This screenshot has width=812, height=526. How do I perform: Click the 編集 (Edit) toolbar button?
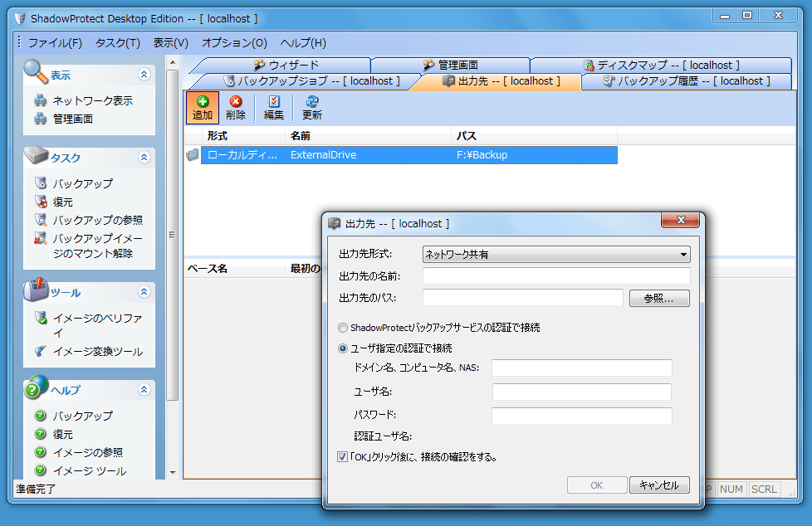273,108
